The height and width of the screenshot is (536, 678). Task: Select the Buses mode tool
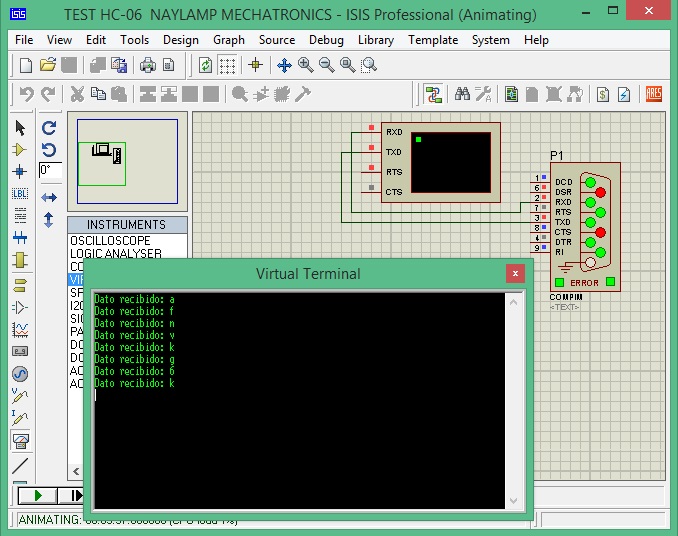pyautogui.click(x=20, y=238)
